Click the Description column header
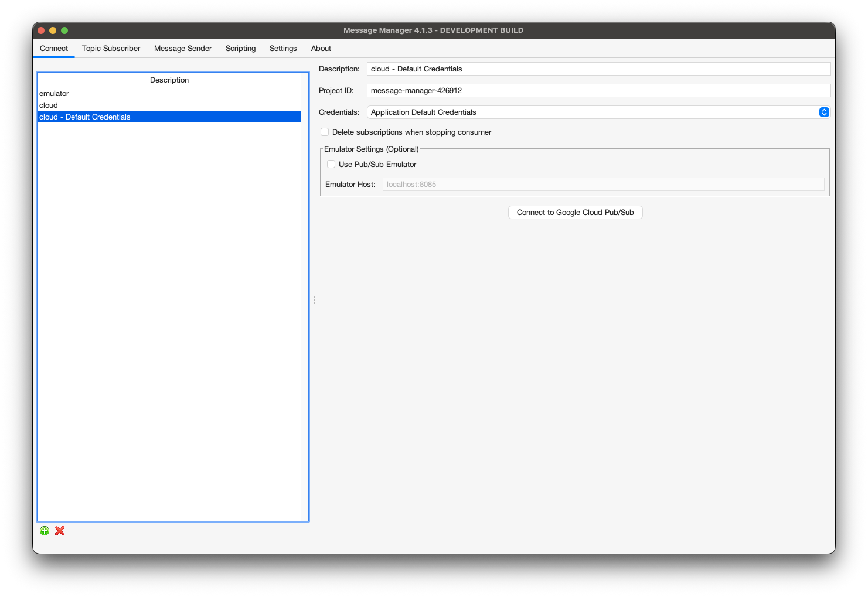 point(169,80)
